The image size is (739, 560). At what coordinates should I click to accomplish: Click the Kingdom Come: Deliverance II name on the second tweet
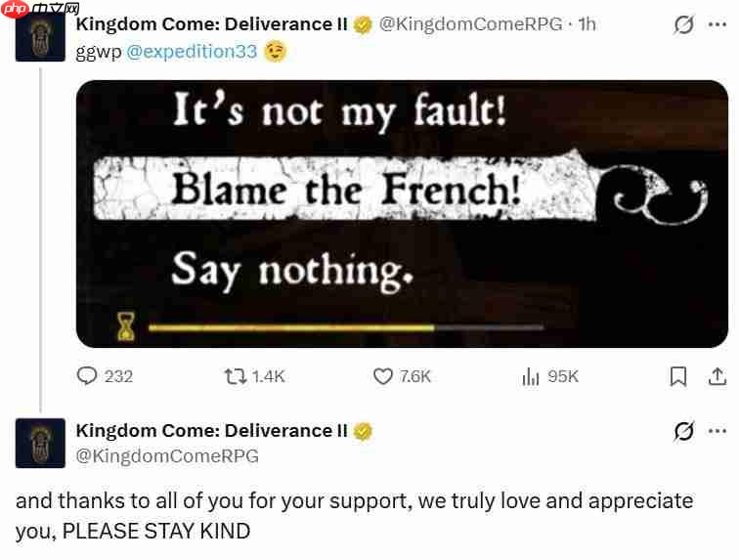(211, 431)
